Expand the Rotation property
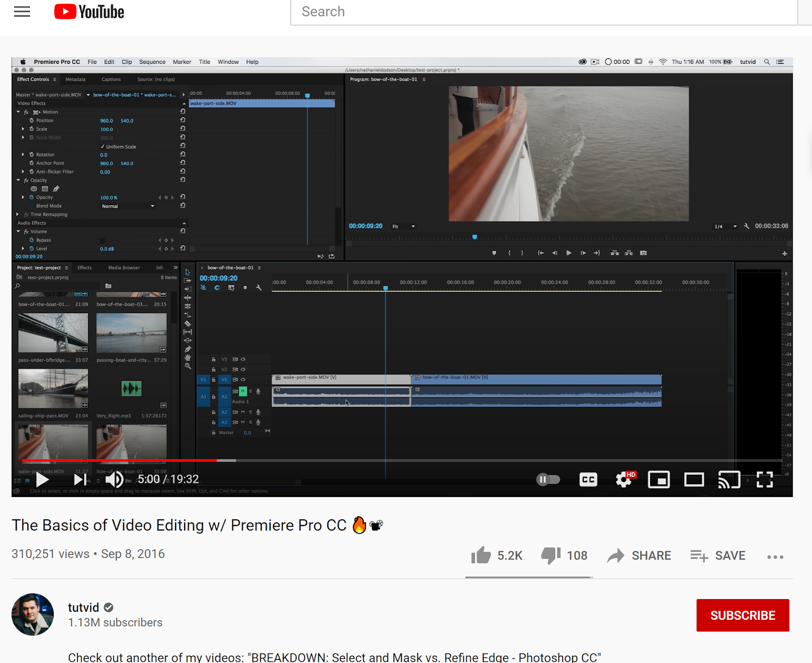The image size is (812, 663). tap(23, 154)
